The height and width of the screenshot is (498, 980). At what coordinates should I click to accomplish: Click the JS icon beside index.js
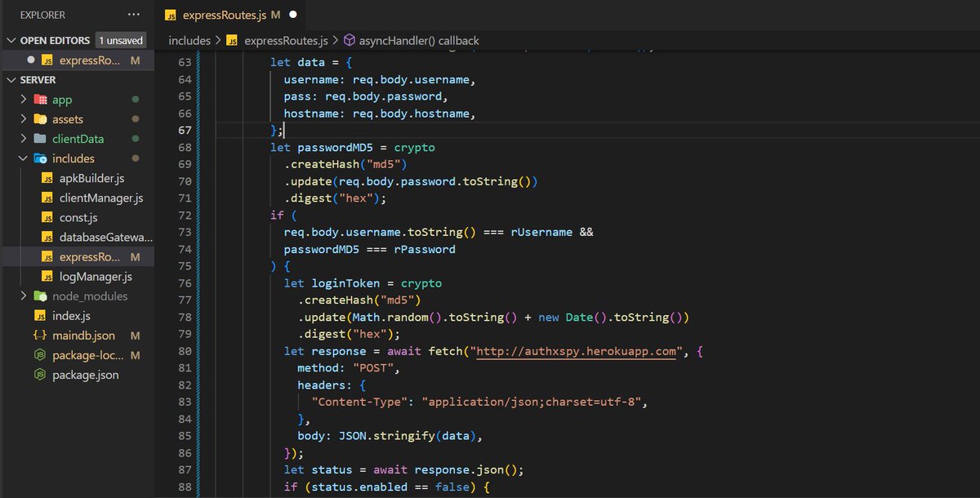point(40,316)
